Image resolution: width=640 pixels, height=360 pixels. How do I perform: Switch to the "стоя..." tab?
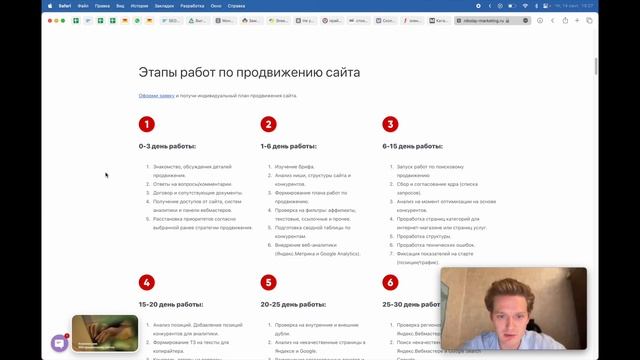358,20
